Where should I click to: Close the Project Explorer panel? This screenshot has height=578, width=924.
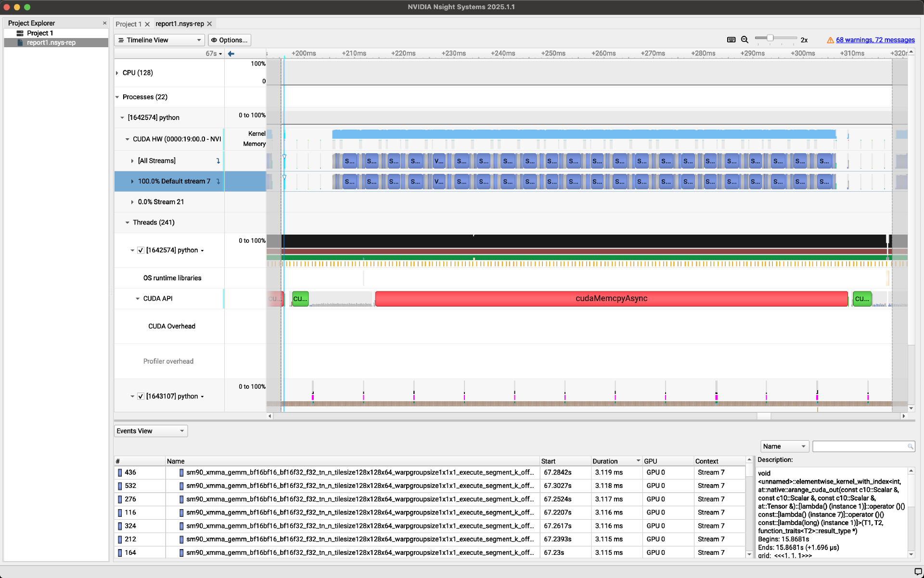click(104, 23)
